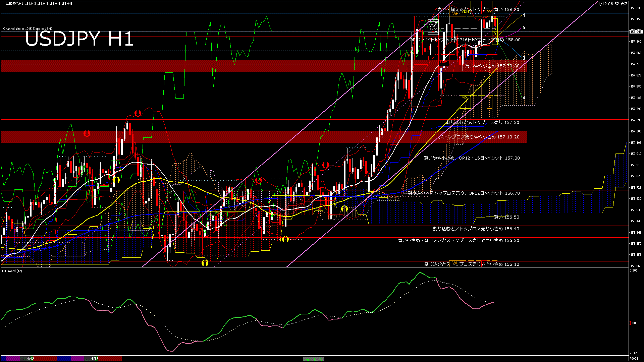Click the 1/12 06:52 更新 timestamp label

(x=613, y=4)
